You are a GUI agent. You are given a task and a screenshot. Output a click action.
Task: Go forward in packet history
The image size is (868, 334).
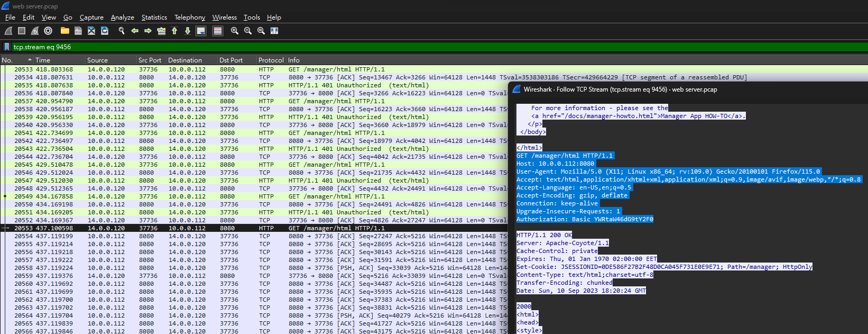pyautogui.click(x=148, y=31)
